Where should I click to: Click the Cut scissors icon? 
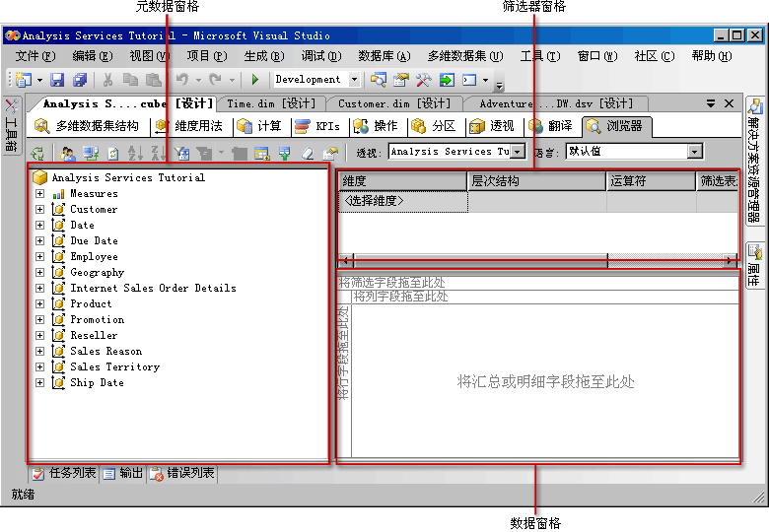[107, 80]
